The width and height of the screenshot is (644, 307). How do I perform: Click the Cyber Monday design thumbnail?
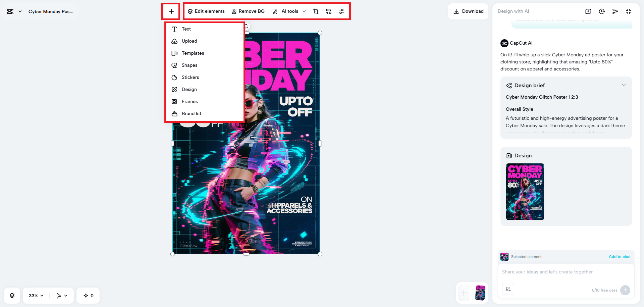tap(525, 192)
